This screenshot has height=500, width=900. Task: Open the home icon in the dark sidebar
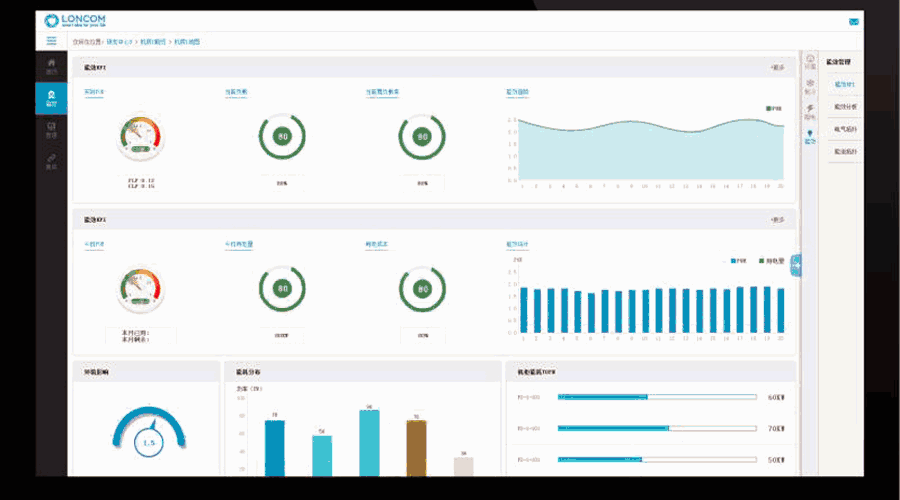pos(51,66)
